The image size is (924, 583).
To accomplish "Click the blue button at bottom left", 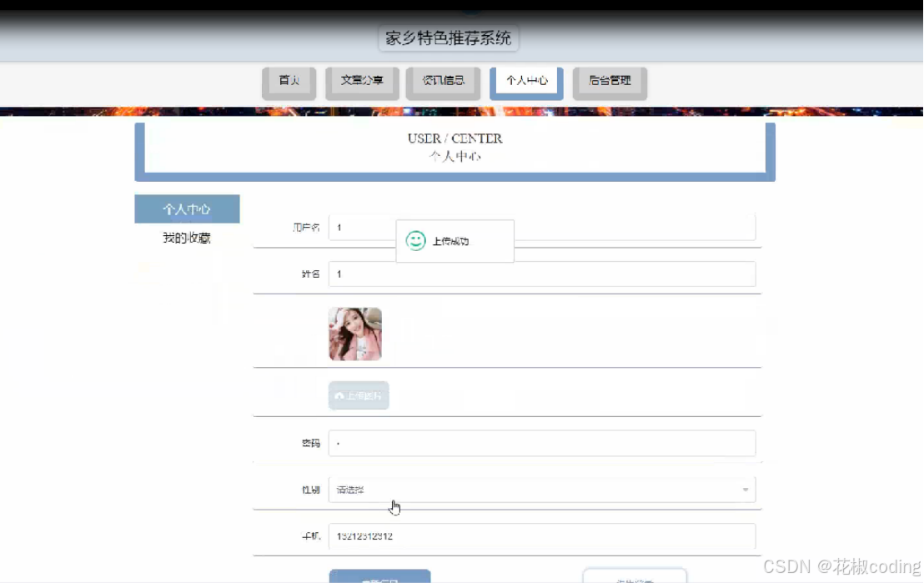I will pos(380,576).
